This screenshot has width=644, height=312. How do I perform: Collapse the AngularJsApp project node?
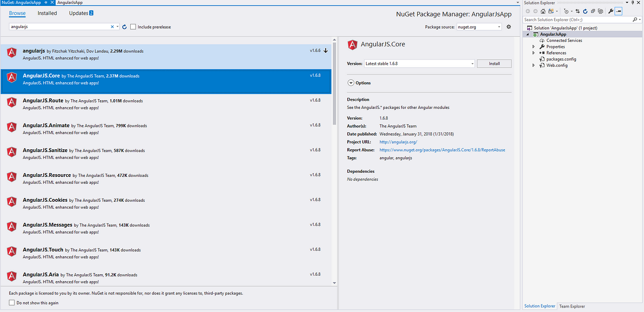[528, 34]
